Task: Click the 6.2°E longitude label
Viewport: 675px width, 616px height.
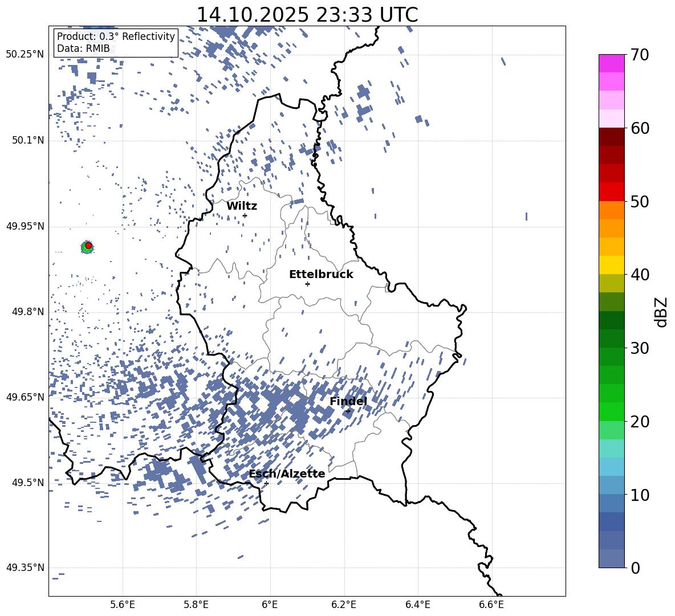Action: coord(344,605)
